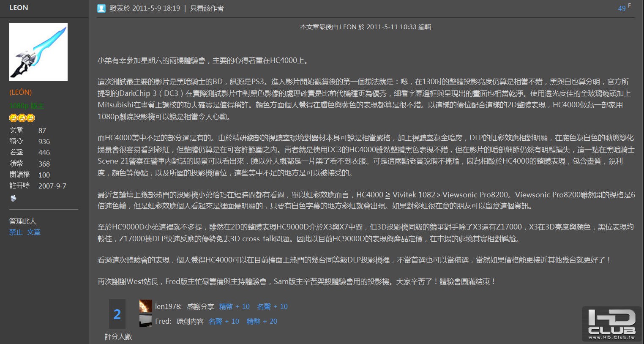Viewport: 644px width, 344px height.
Task: Click len1978's 名聲 + 10 rating
Action: [273, 306]
